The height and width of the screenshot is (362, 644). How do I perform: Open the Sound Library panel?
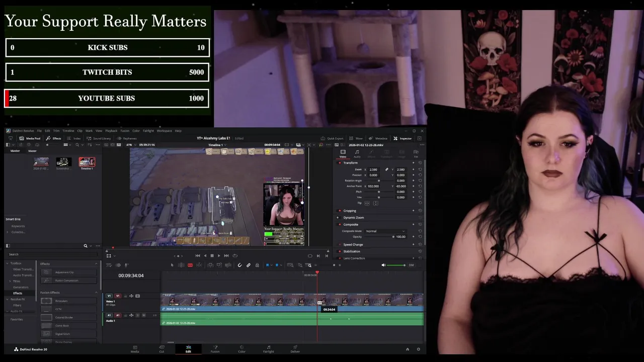coord(99,138)
